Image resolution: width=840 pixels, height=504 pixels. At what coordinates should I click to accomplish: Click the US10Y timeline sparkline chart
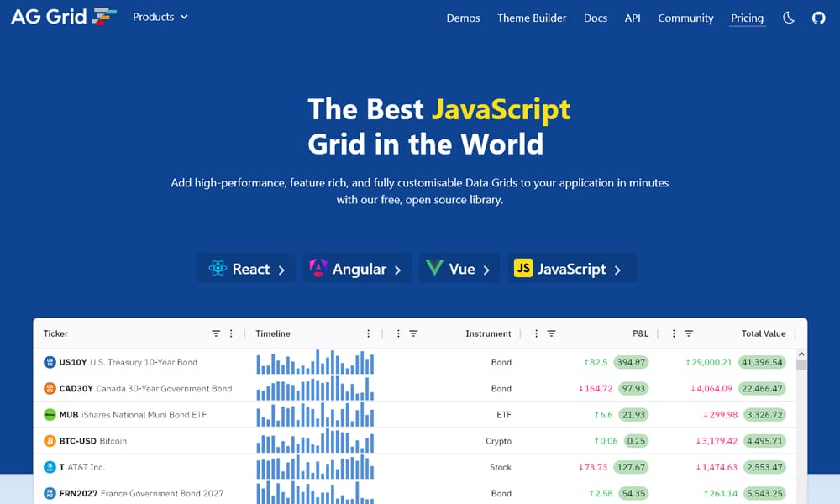[x=315, y=362]
